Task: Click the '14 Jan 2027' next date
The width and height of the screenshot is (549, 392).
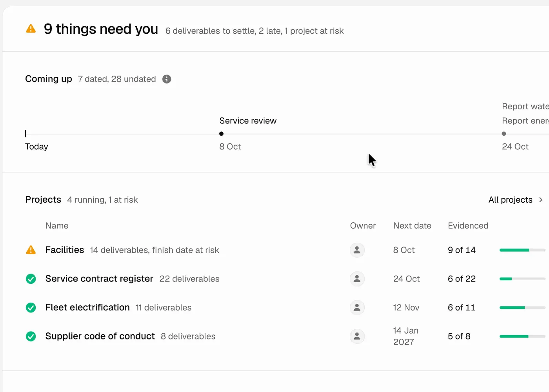Action: [406, 336]
